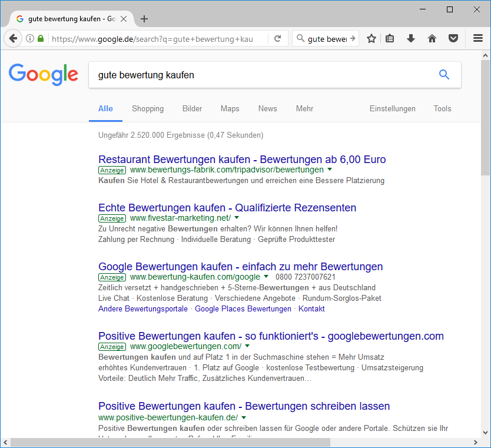Click the green padlock security icon

pos(41,38)
